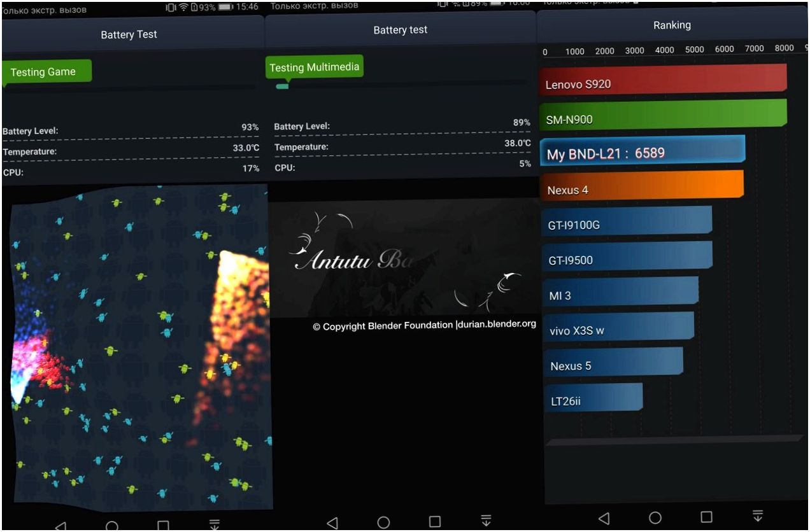The height and width of the screenshot is (532, 810).
Task: Click the 5% CPU value
Action: point(525,164)
